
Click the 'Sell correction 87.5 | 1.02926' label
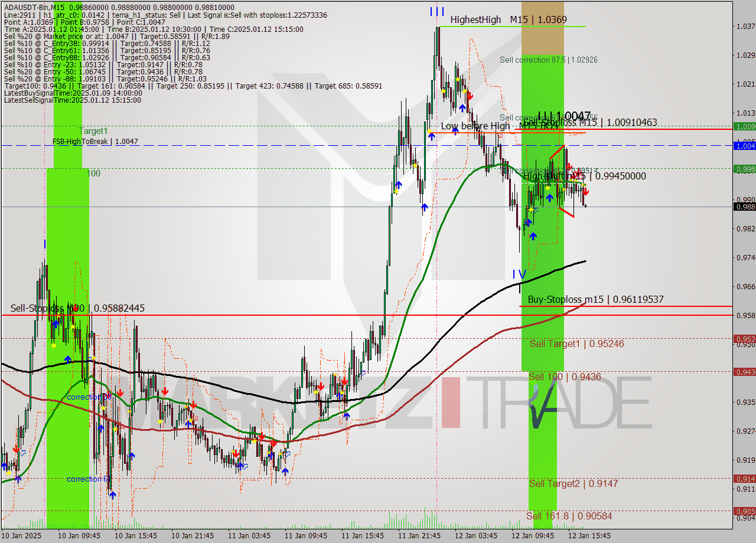548,60
